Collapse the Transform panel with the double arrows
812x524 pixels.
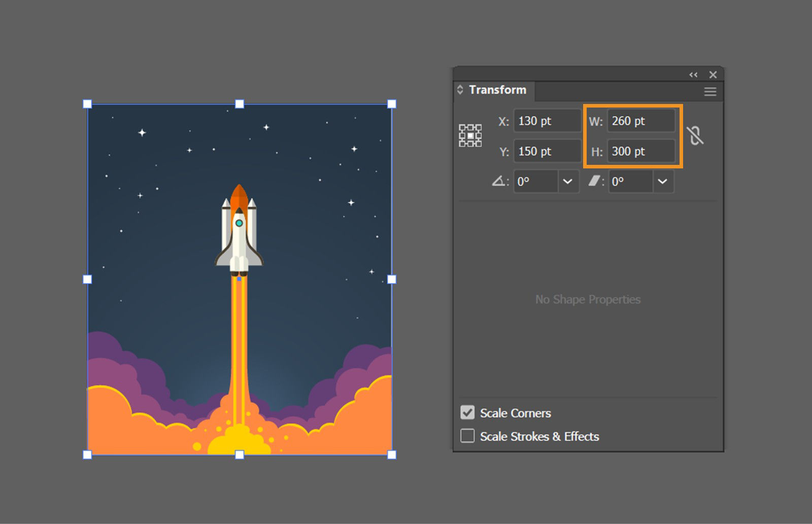(693, 75)
